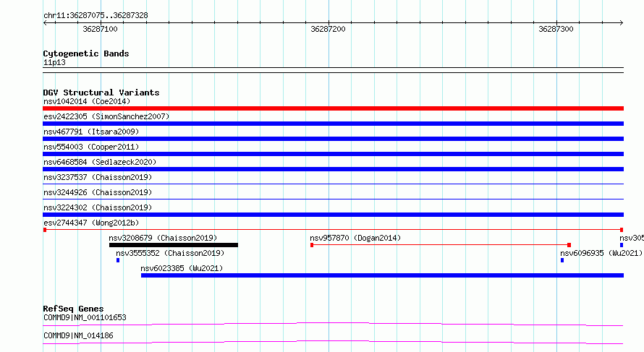Select the blue nsv467791 variant bar
644x352 pixels.
[x=333, y=139]
